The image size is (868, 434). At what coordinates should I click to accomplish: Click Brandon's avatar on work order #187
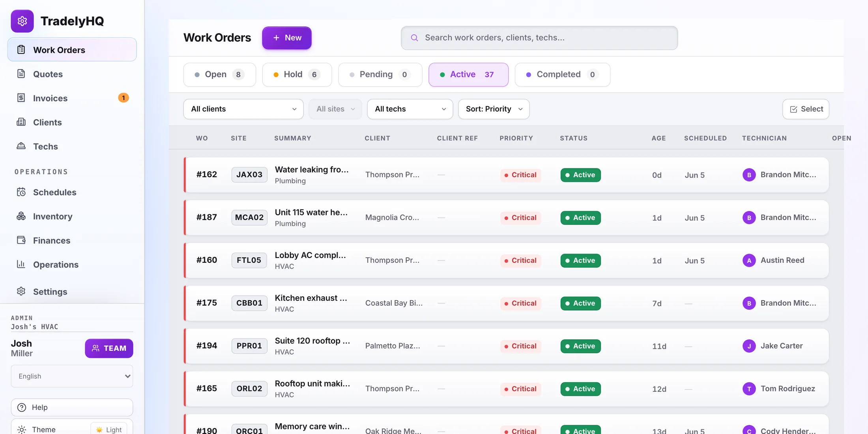pyautogui.click(x=749, y=217)
